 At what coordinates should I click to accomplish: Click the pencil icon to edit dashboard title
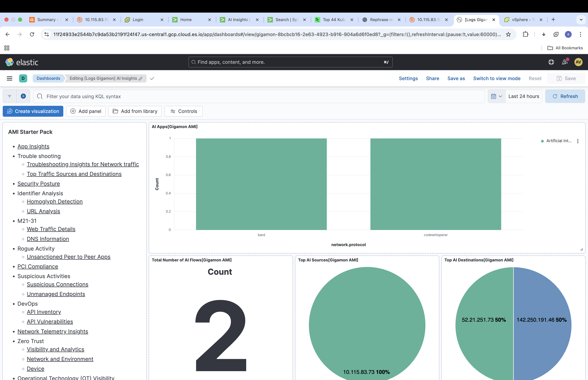coord(141,78)
